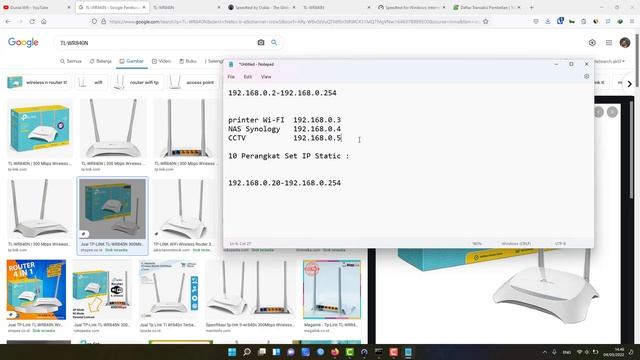Open the Edit menu in Notepad
Image resolution: width=640 pixels, height=360 pixels.
248,77
